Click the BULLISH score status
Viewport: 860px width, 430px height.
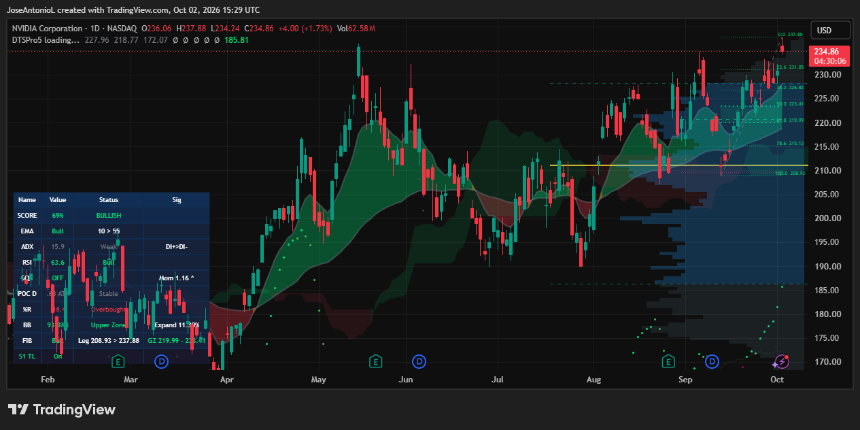point(108,216)
